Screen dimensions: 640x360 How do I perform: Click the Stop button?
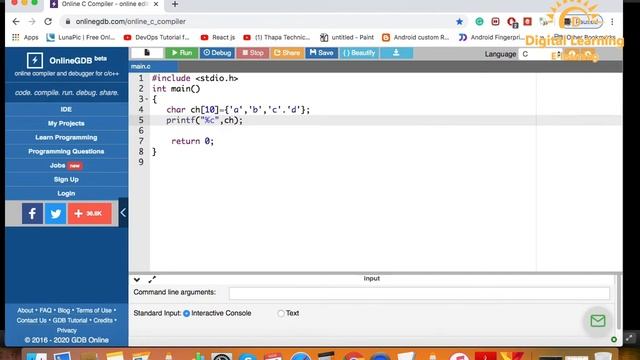[253, 53]
